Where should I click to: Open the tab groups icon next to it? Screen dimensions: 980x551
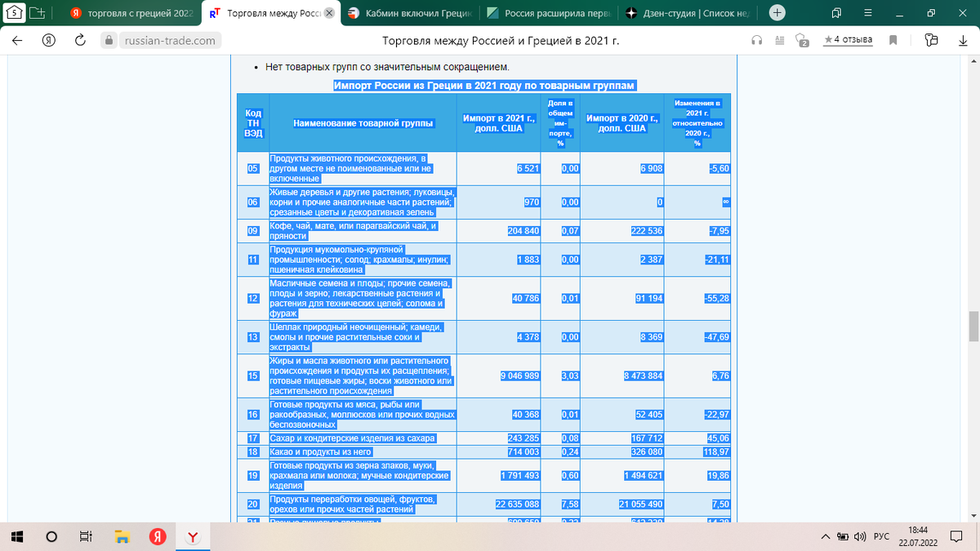point(38,13)
